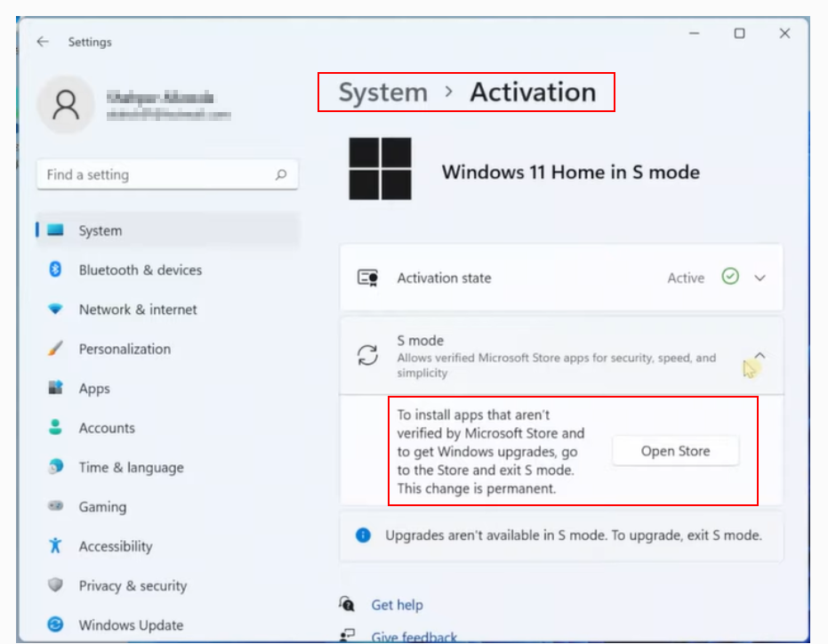
Task: Open Bluetooth & devices settings
Action: (x=168, y=270)
